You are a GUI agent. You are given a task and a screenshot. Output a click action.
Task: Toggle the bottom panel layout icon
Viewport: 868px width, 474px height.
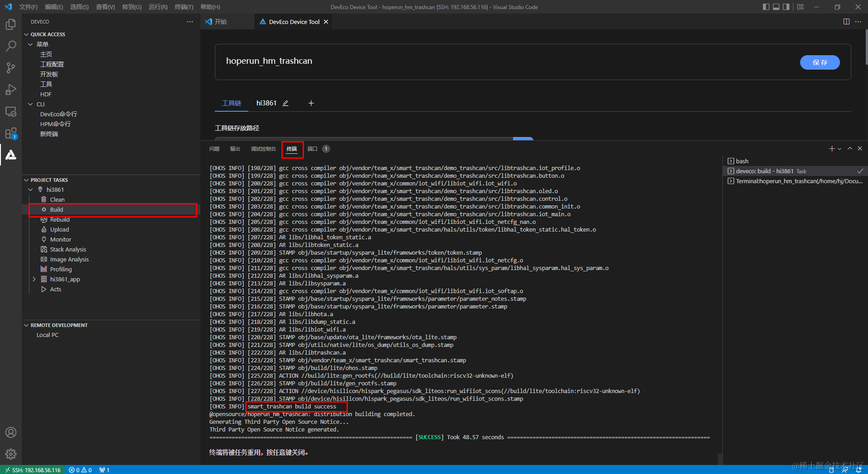click(776, 7)
